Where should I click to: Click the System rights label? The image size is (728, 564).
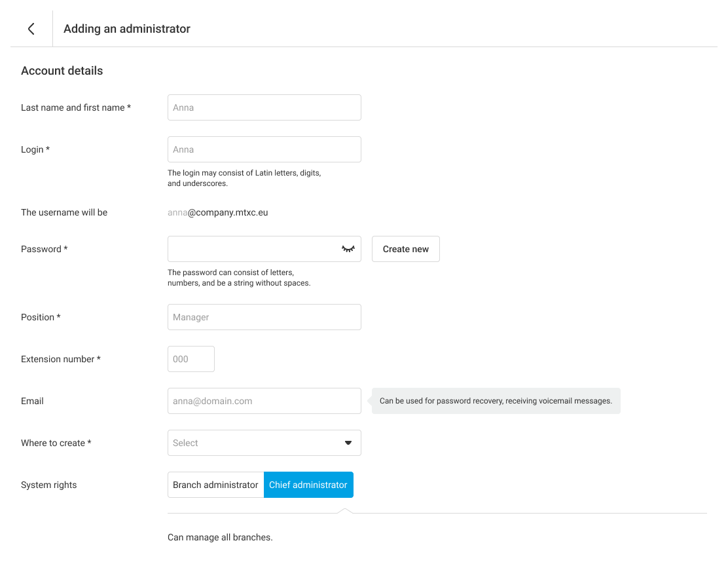pyautogui.click(x=48, y=485)
